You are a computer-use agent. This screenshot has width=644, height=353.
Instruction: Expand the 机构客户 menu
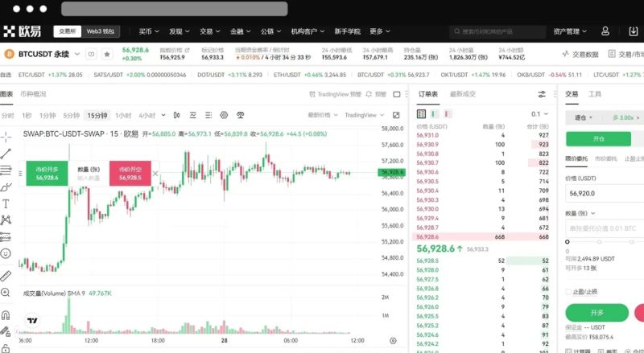tap(308, 31)
